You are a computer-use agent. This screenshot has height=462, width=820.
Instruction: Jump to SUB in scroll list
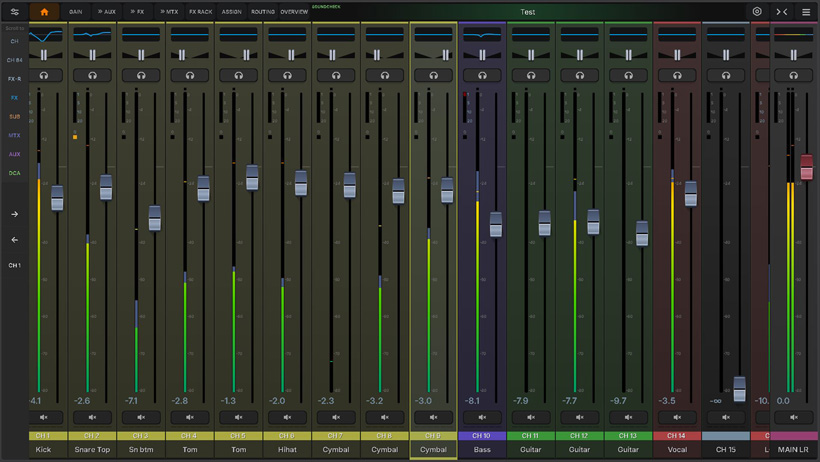tap(15, 117)
